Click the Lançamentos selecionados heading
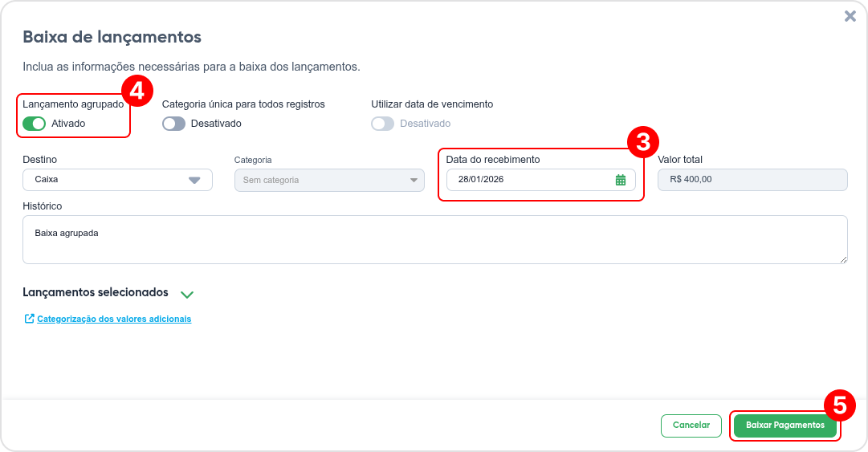This screenshot has width=868, height=452. pos(96,292)
